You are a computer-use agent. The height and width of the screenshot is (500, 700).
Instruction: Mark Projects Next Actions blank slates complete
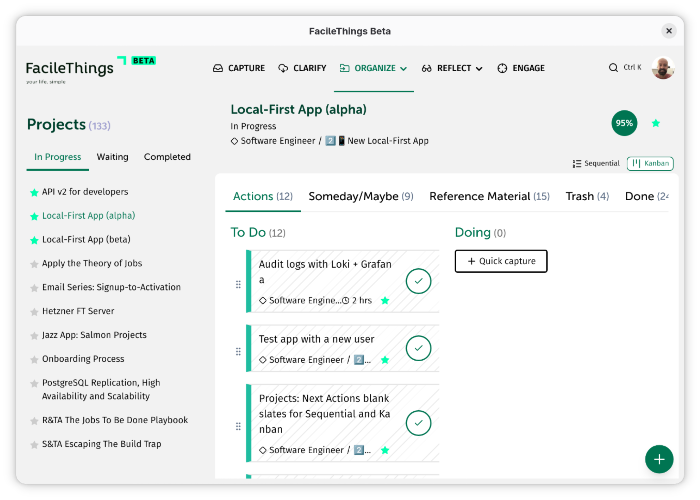point(418,423)
